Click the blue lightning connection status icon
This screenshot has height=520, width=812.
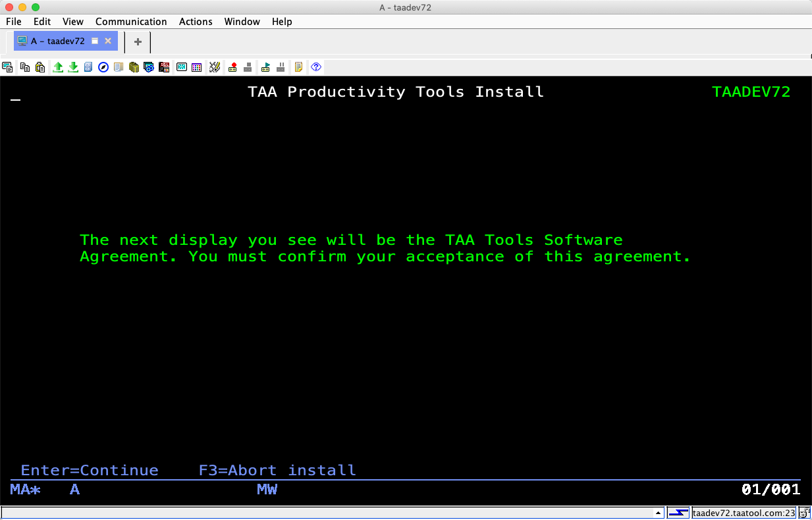[678, 513]
